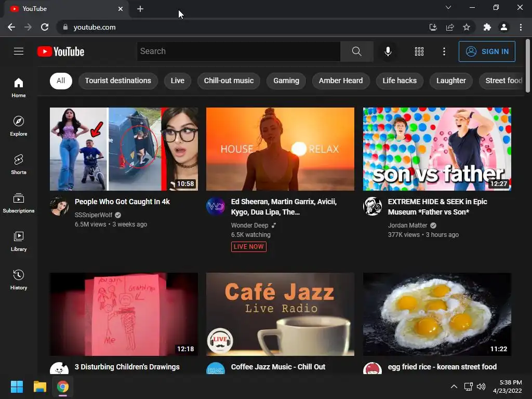Click the Wonder Deep channel name
This screenshot has height=399, width=532.
tap(249, 225)
